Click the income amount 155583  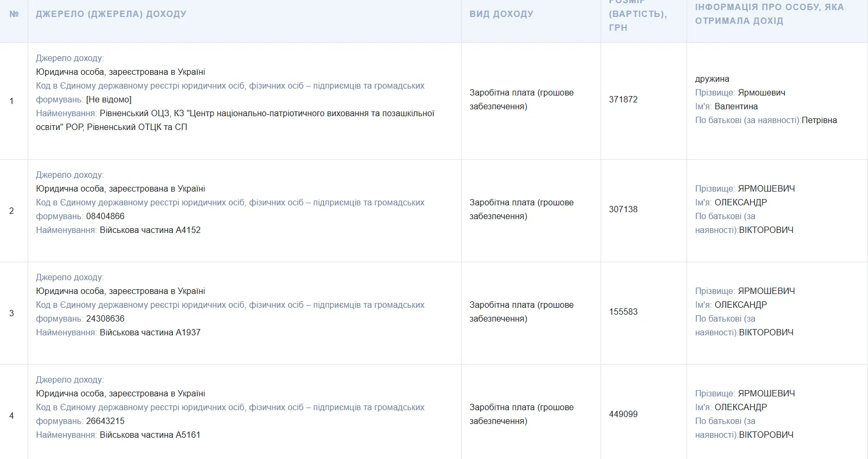(x=623, y=311)
